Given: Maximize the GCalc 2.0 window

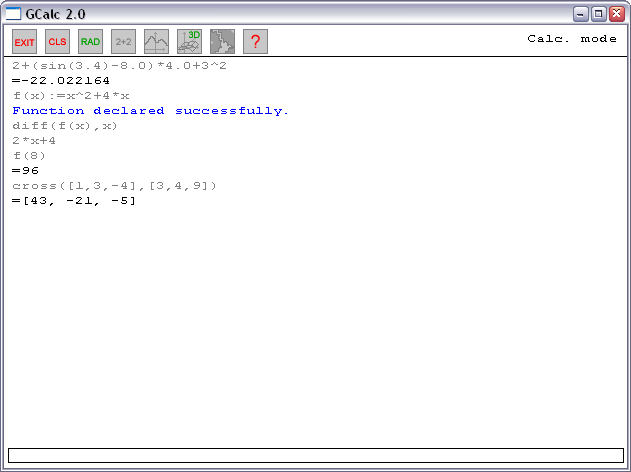Looking at the screenshot, I should [598, 14].
